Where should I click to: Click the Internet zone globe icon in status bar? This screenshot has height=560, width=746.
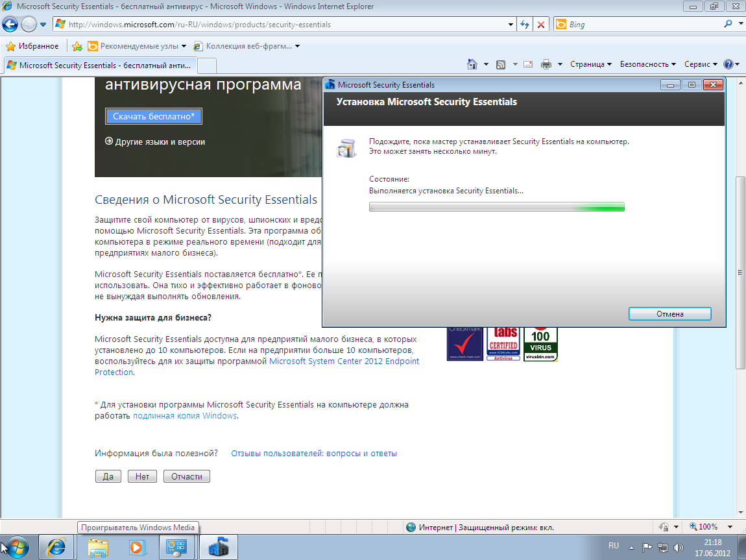tap(411, 527)
